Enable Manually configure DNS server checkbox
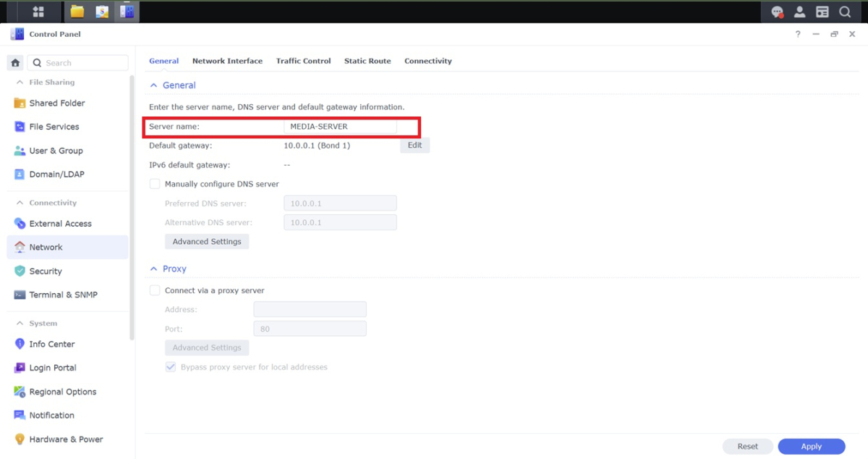Image resolution: width=868 pixels, height=459 pixels. [x=155, y=184]
